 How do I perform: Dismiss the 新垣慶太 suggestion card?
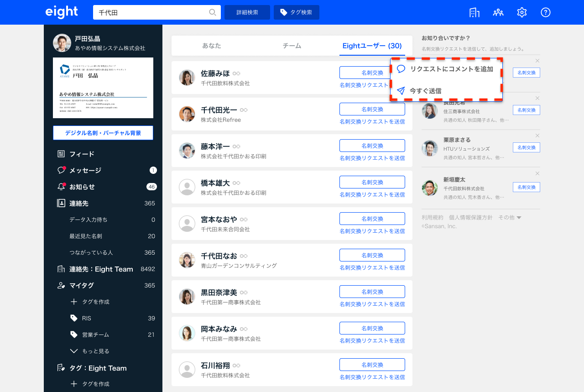(x=537, y=173)
